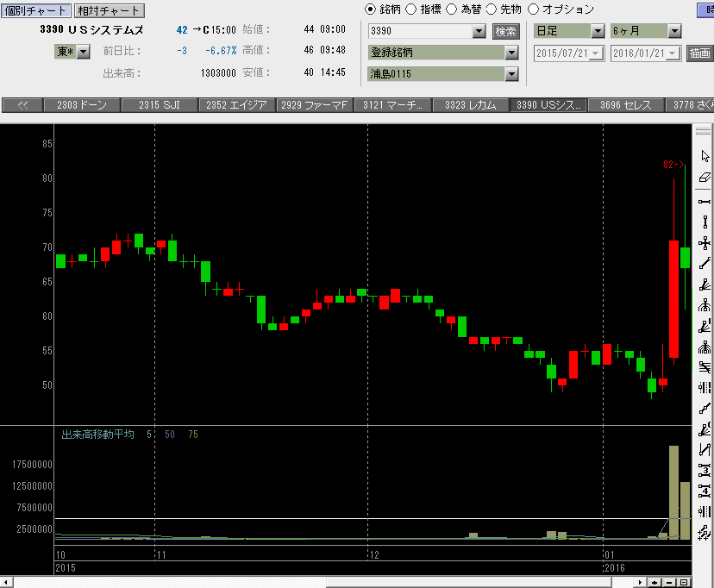Expand the 登録銘柄 dropdown
Image resolution: width=714 pixels, height=588 pixels.
(x=511, y=53)
